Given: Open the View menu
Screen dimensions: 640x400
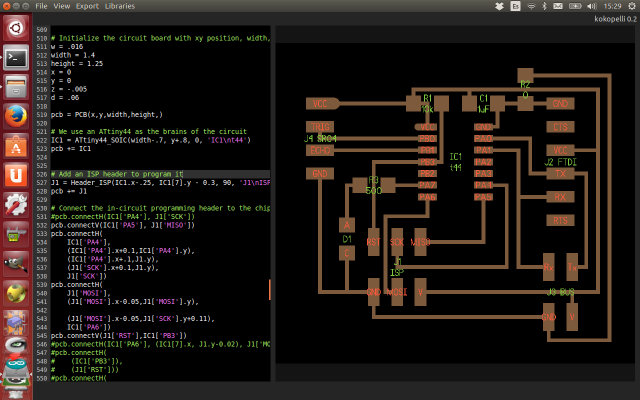Looking at the screenshot, I should 62,6.
